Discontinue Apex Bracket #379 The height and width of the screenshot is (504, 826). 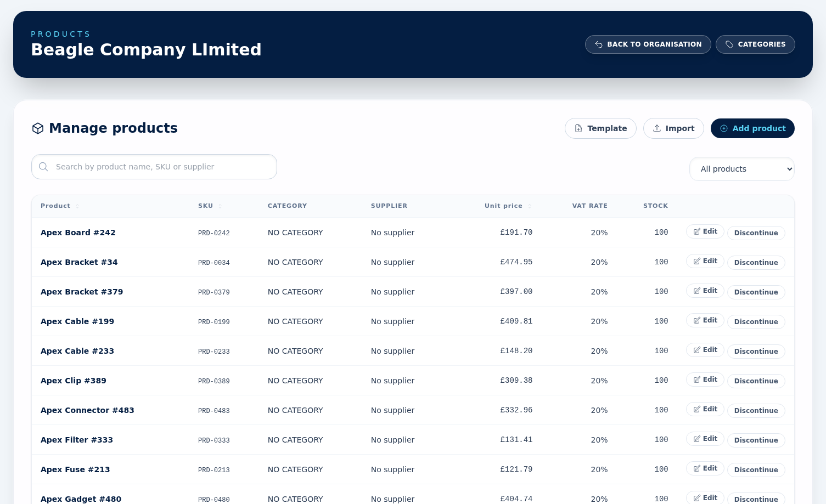pos(756,292)
